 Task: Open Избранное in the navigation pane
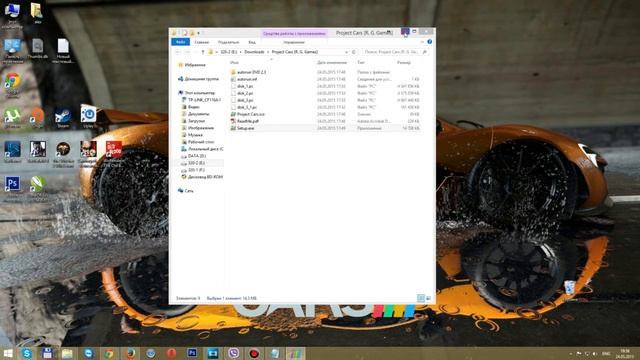click(x=192, y=65)
